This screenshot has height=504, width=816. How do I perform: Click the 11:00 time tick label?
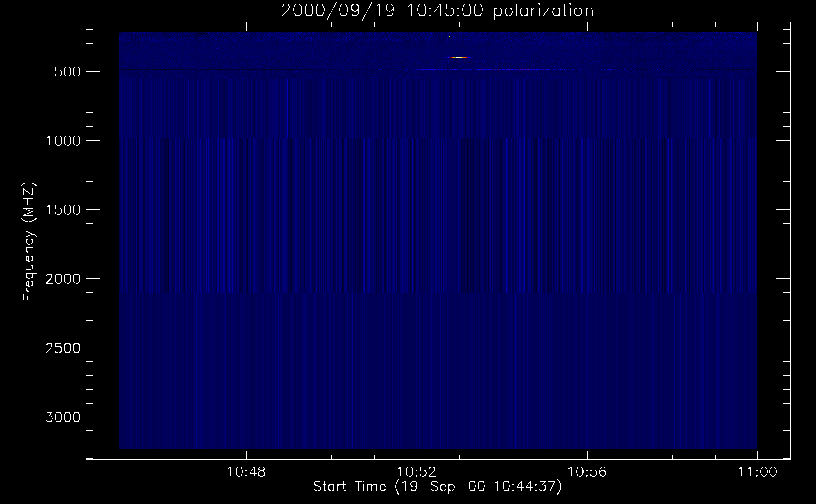coord(757,472)
